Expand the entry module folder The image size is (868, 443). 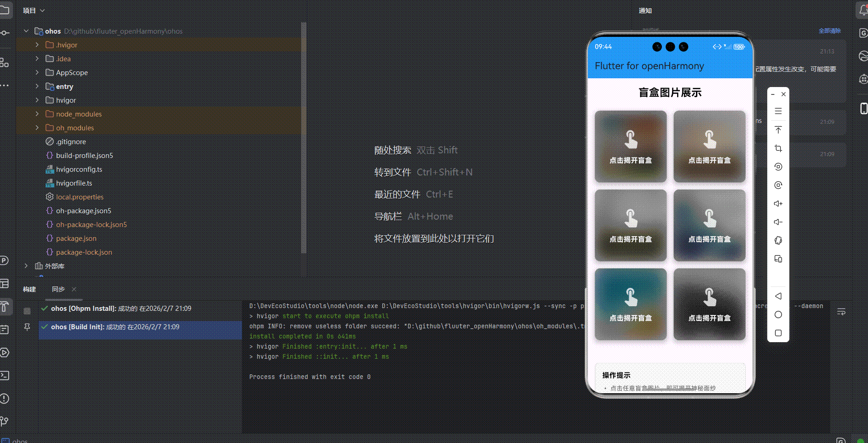37,86
